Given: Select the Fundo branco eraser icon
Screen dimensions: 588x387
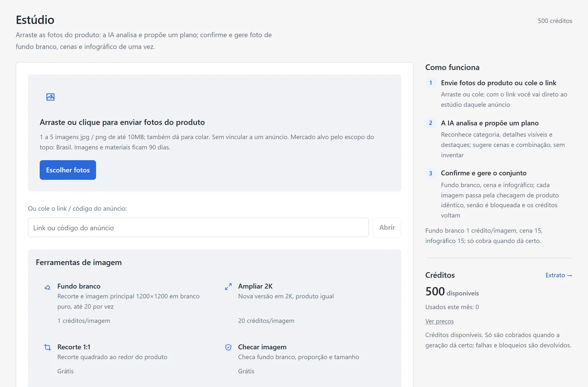Looking at the screenshot, I should tap(47, 287).
